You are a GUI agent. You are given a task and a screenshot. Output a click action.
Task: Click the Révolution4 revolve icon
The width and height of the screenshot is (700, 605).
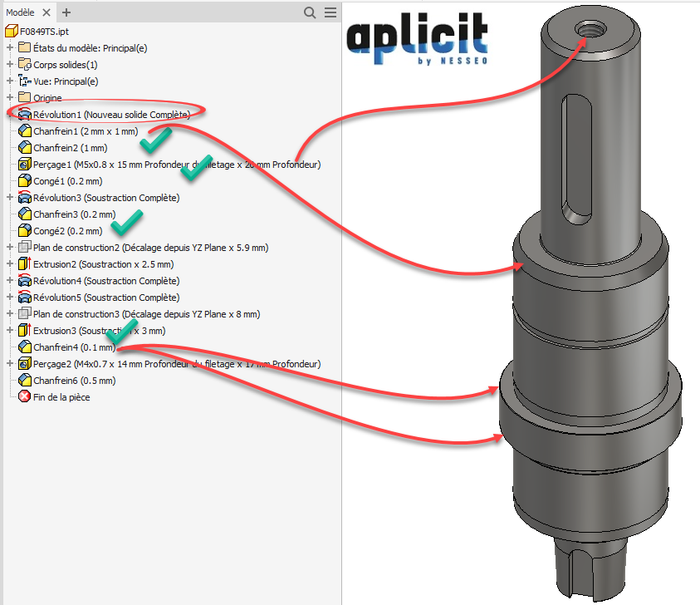(x=25, y=281)
